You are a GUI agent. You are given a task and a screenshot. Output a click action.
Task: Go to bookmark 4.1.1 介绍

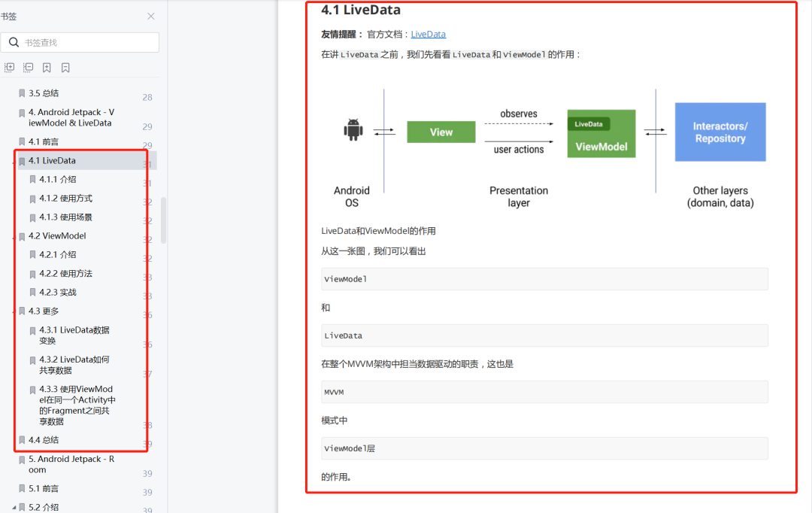pyautogui.click(x=57, y=179)
